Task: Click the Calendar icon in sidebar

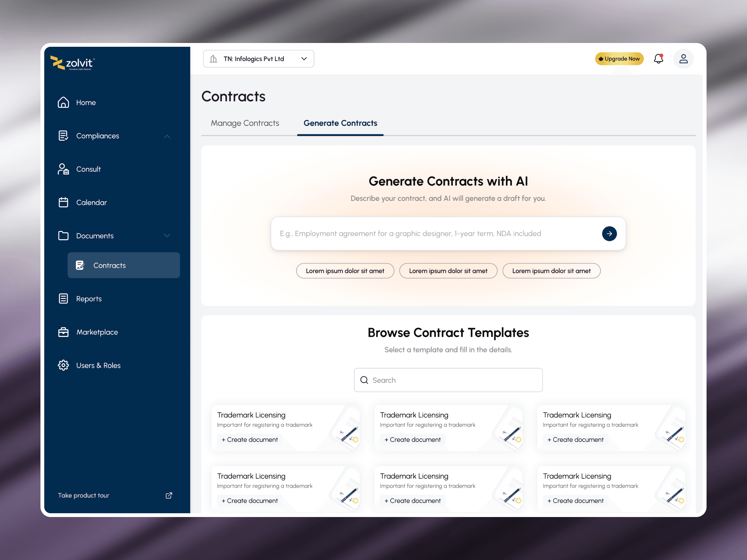Action: (x=63, y=202)
